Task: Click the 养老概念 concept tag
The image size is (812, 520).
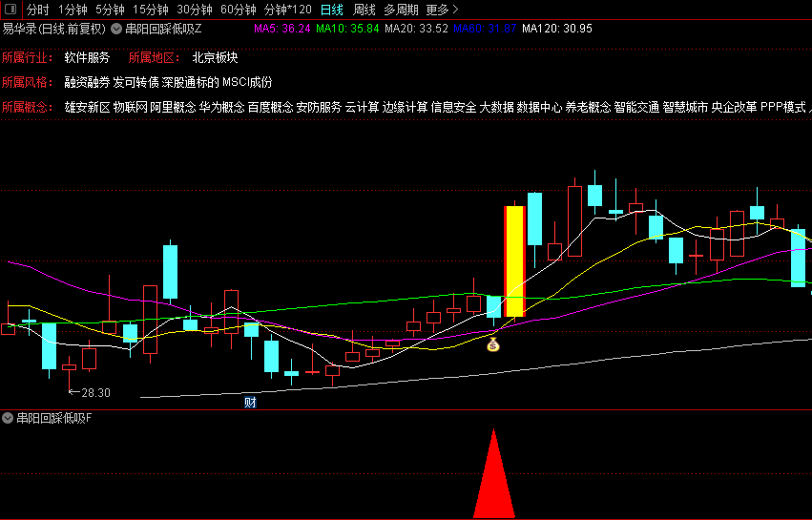Action: (x=589, y=107)
